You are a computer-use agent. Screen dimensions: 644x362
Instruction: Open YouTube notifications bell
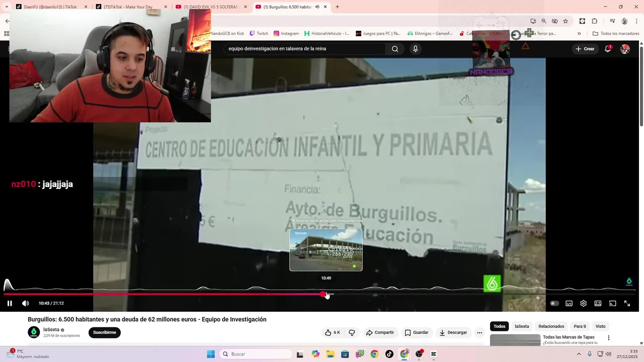(x=608, y=49)
